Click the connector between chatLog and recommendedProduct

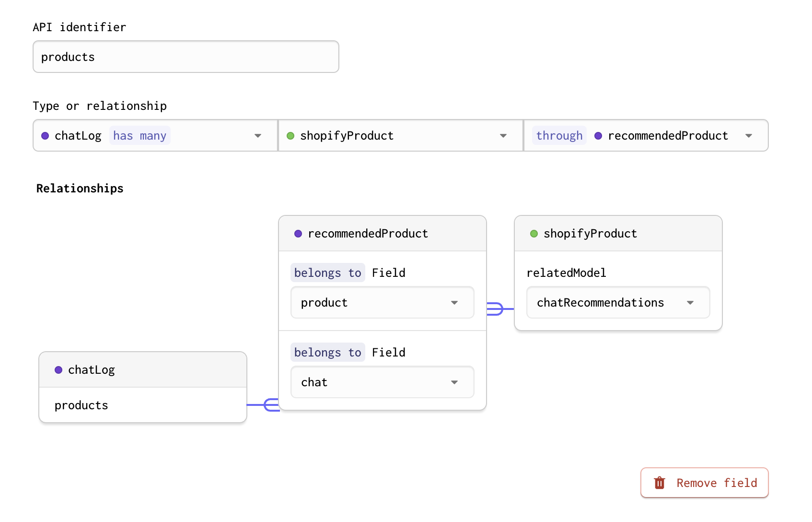pos(263,405)
